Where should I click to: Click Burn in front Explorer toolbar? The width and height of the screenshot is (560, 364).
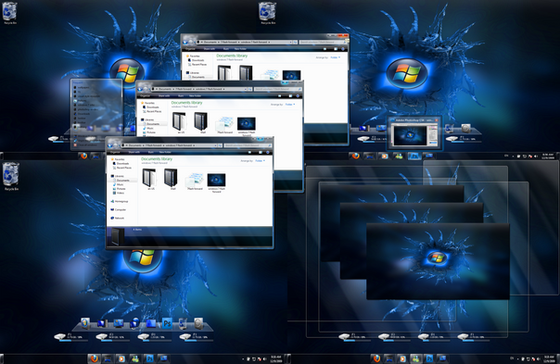pos(151,152)
